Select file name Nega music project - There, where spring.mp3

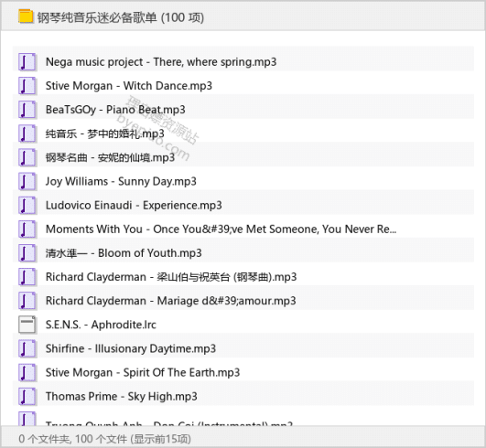pyautogui.click(x=161, y=62)
